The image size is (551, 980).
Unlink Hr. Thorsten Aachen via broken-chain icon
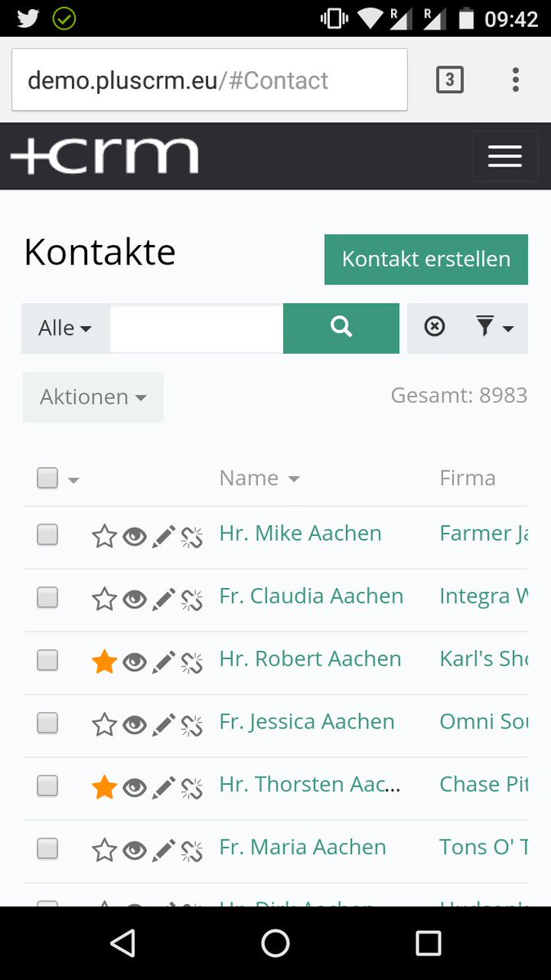point(192,788)
